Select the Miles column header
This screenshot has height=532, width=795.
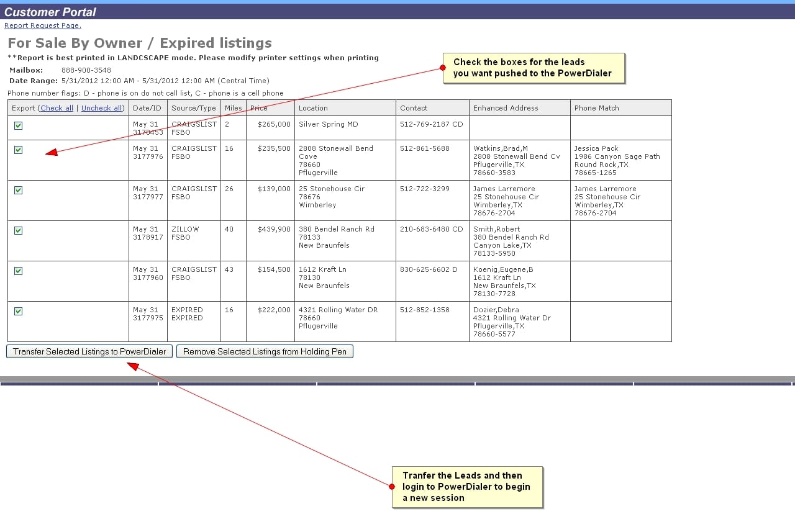click(233, 108)
